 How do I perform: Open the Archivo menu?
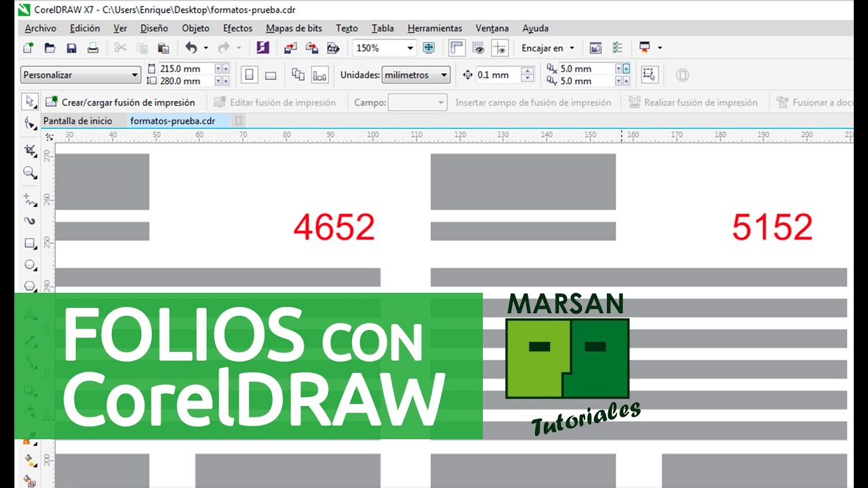(41, 28)
